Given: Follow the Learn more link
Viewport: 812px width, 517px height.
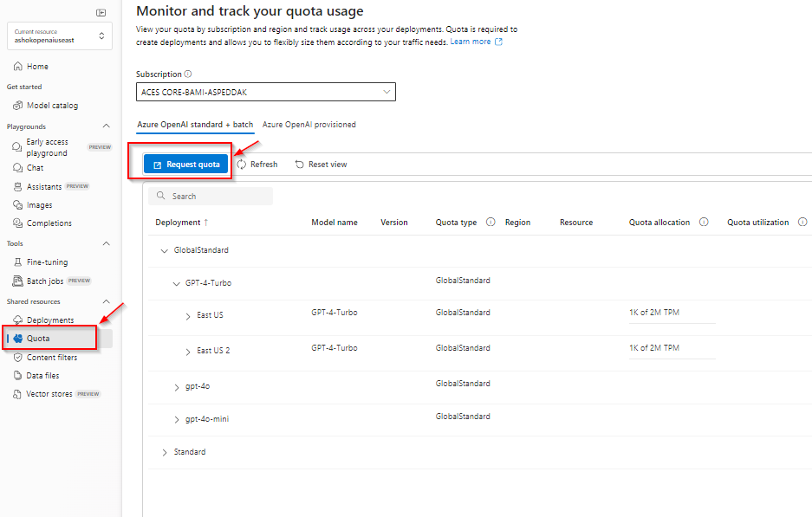Looking at the screenshot, I should 471,42.
